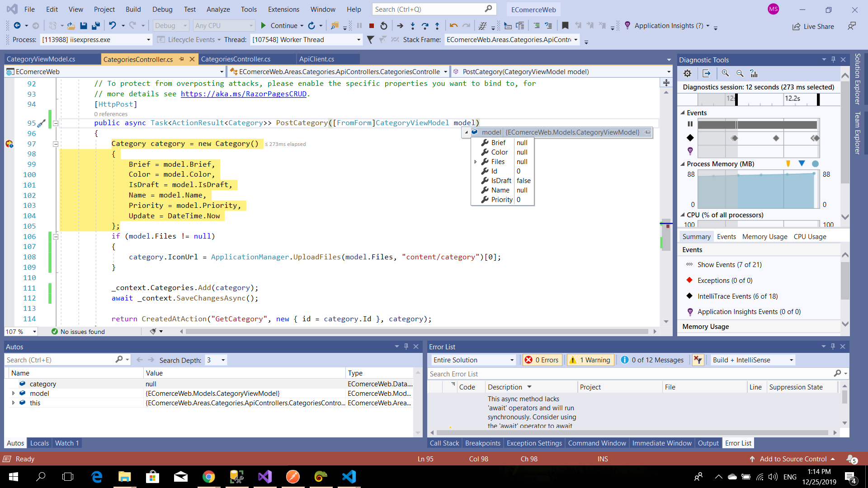Click the Stop Debugging red square
Viewport: 868px width, 488px height.
pyautogui.click(x=371, y=26)
